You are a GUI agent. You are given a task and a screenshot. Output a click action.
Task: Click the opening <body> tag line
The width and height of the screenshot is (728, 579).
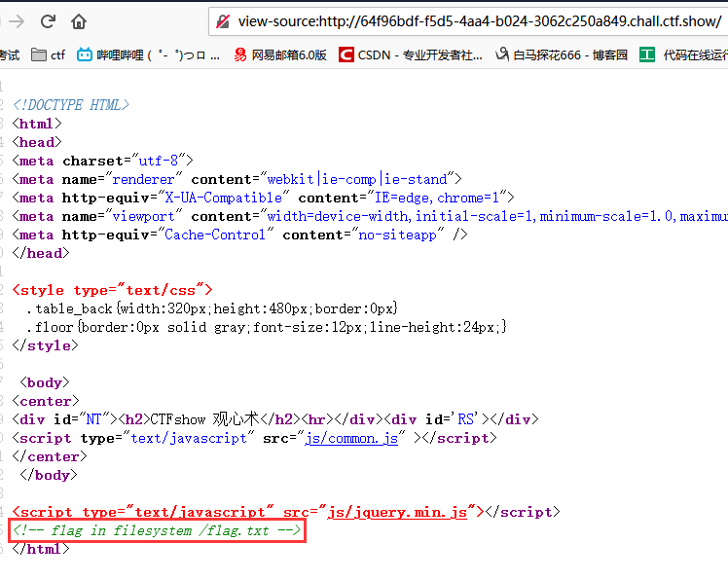coord(45,383)
